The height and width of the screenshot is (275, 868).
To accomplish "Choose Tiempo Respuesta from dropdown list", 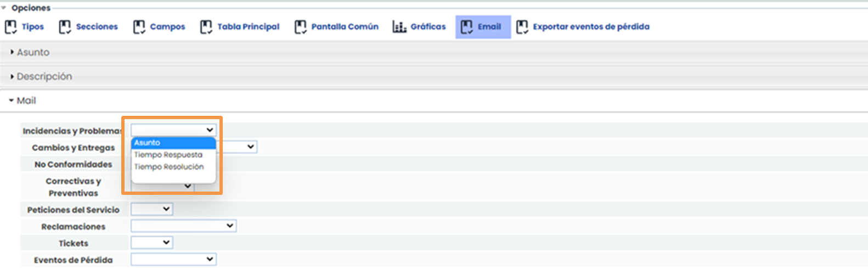I will click(x=168, y=155).
